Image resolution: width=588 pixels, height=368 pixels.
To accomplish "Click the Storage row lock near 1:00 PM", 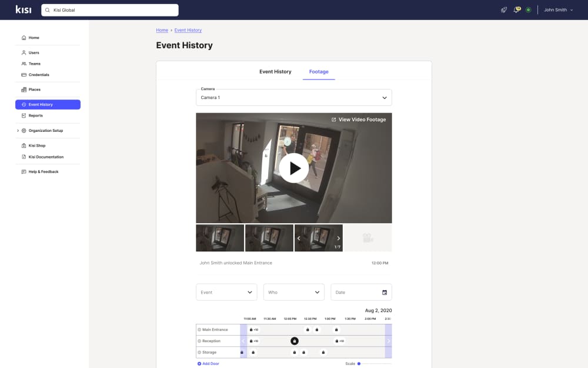I will pyautogui.click(x=323, y=352).
